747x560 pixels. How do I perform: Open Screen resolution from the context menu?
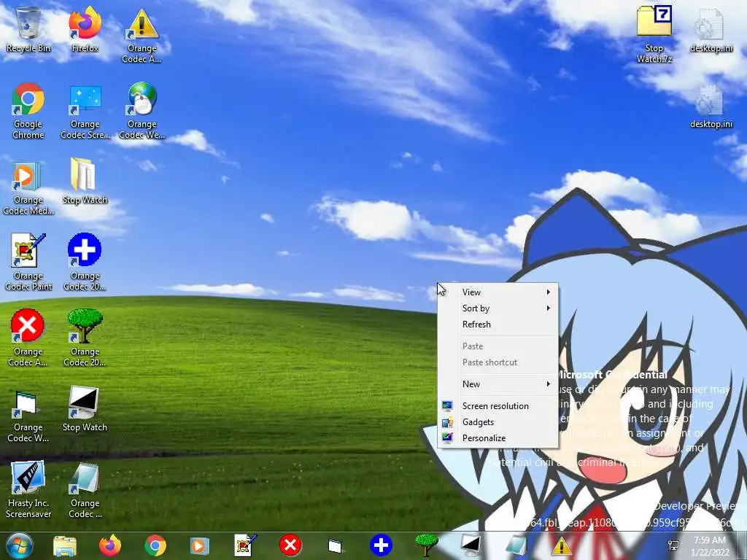click(x=498, y=405)
